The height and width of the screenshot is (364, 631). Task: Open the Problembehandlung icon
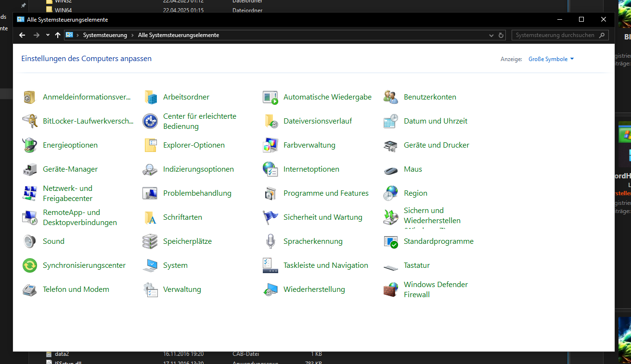pos(150,193)
